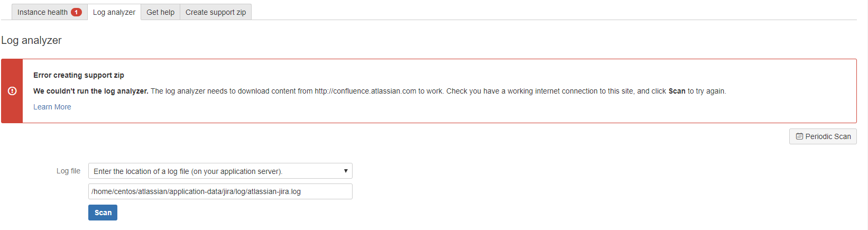This screenshot has height=230, width=868.
Task: Click the bold 'Scan' word in error message
Action: point(677,91)
